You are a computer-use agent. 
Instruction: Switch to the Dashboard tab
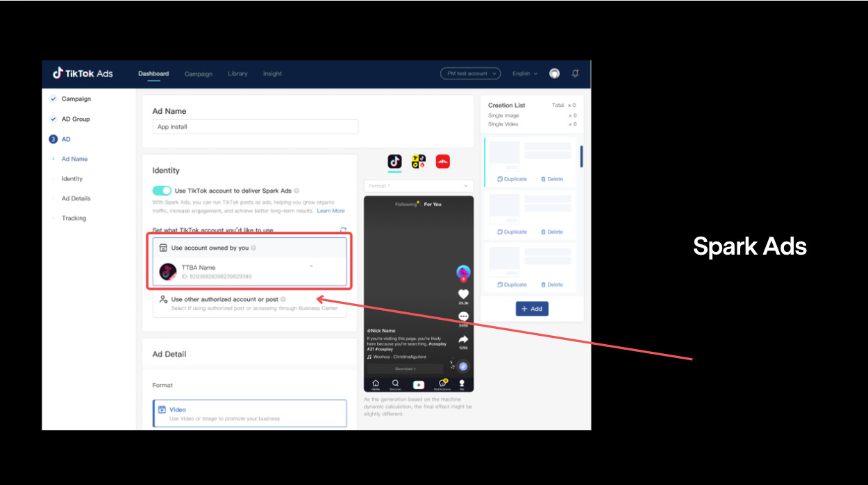coord(153,74)
